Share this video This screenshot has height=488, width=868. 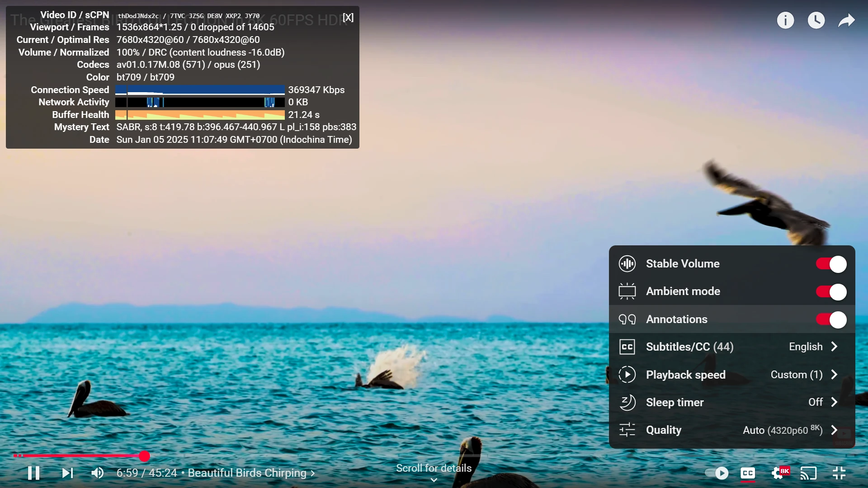pyautogui.click(x=846, y=20)
